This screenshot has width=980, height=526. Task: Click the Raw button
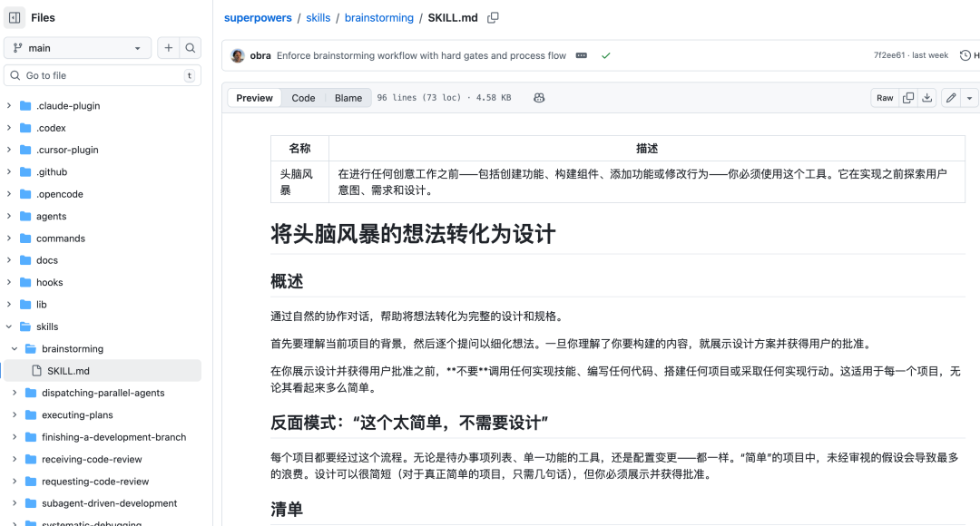(x=884, y=97)
